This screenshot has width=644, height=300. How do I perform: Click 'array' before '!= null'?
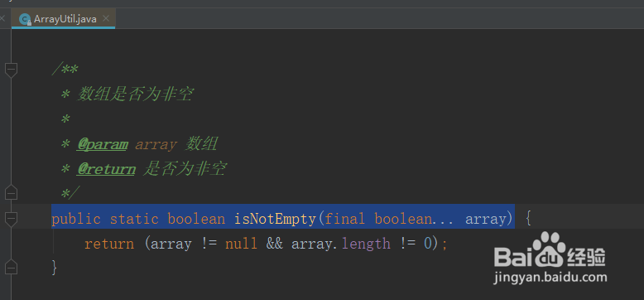[x=171, y=244]
